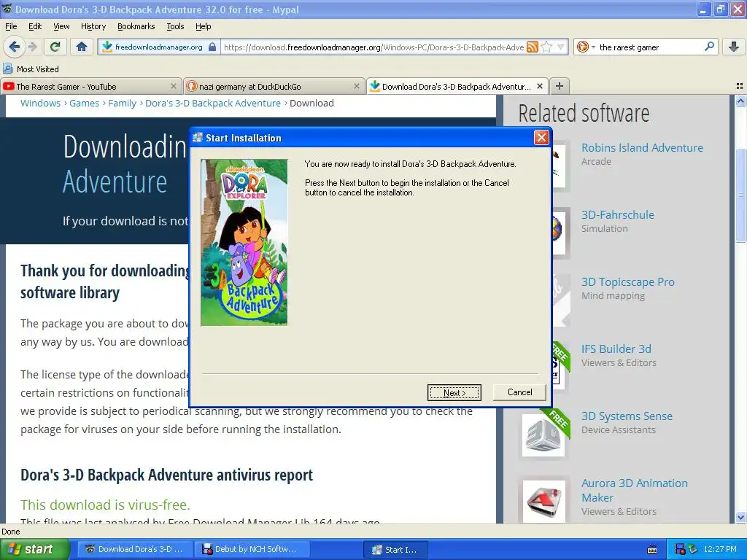Image resolution: width=747 pixels, height=560 pixels.
Task: Close the Start Installation dialog
Action: coord(541,138)
